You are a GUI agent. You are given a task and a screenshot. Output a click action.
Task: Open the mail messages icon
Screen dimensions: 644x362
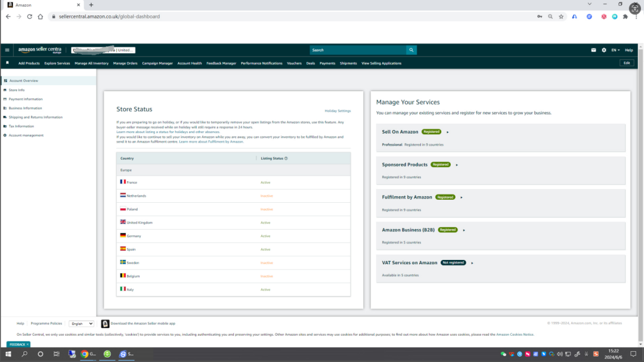point(593,50)
